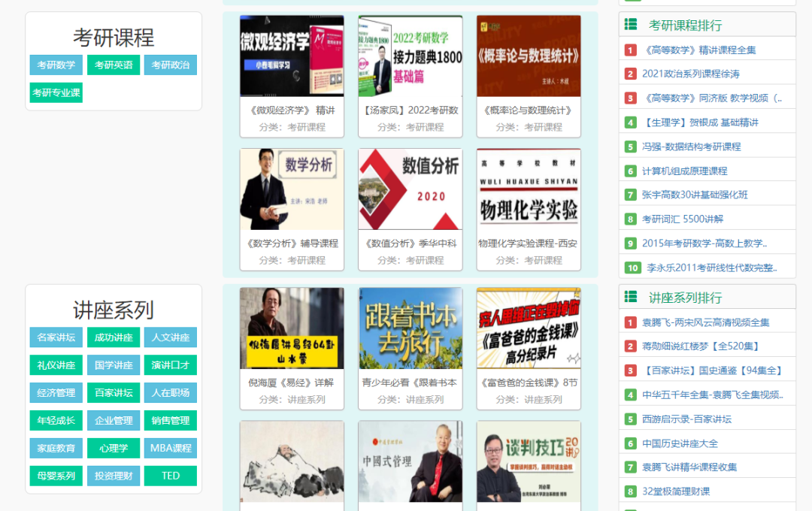Click the 【汤家凤】2022考研数 title link
Screen dimensions: 812x511
pos(411,110)
